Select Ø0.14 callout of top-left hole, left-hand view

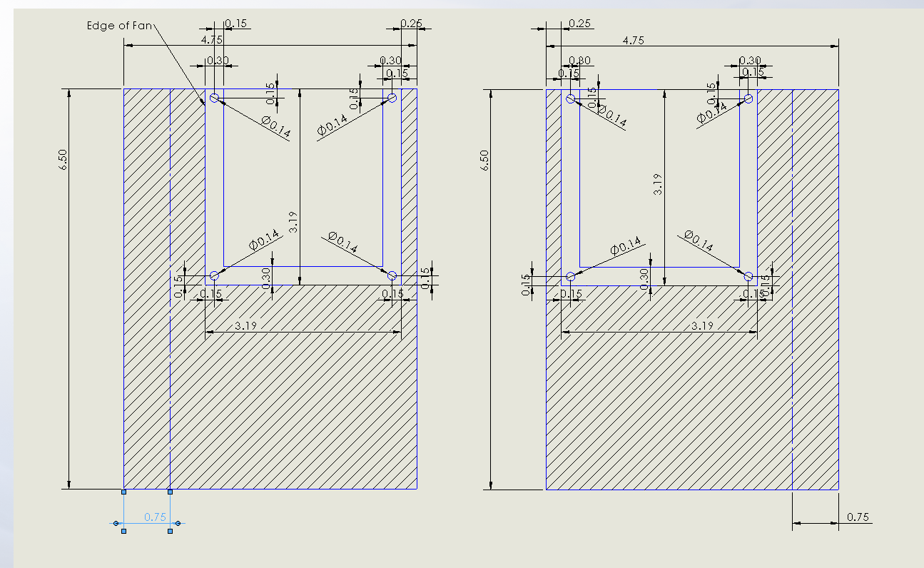275,127
